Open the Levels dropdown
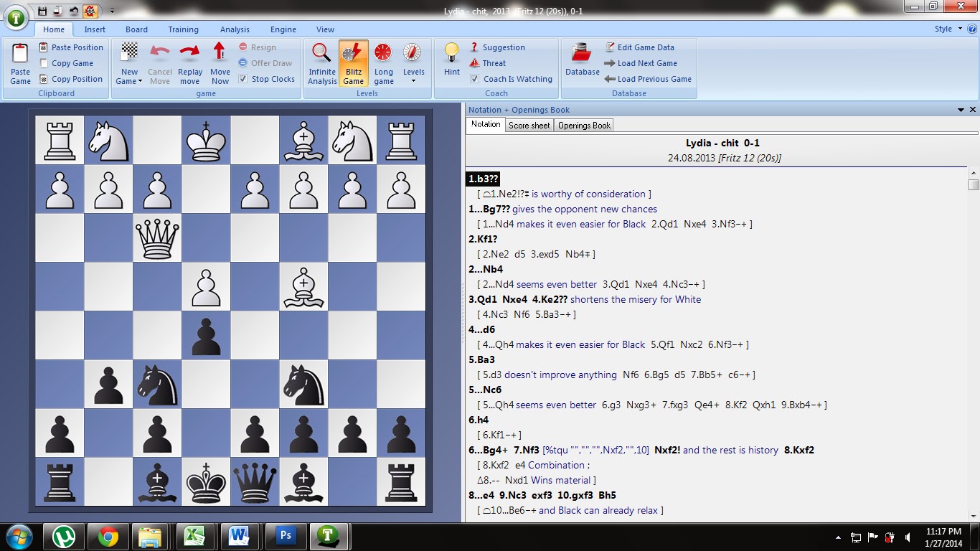Viewport: 980px width, 551px height. coord(413,81)
